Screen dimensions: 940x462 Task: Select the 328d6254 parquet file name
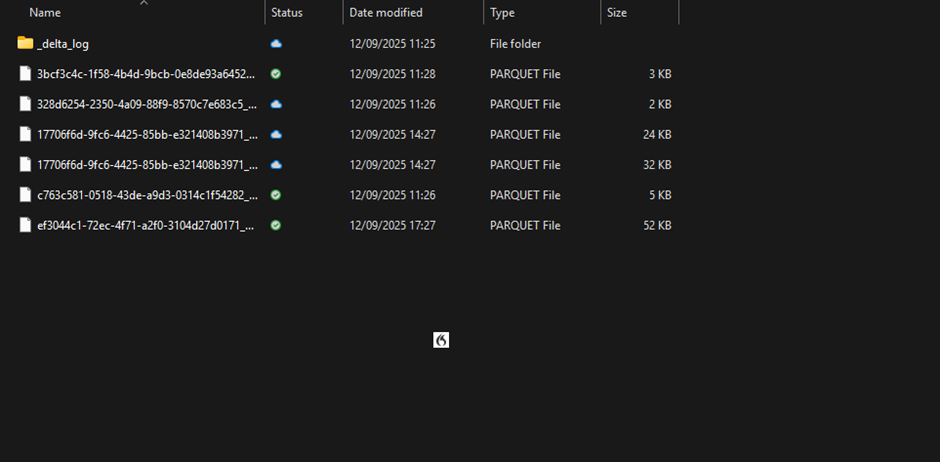pos(146,104)
